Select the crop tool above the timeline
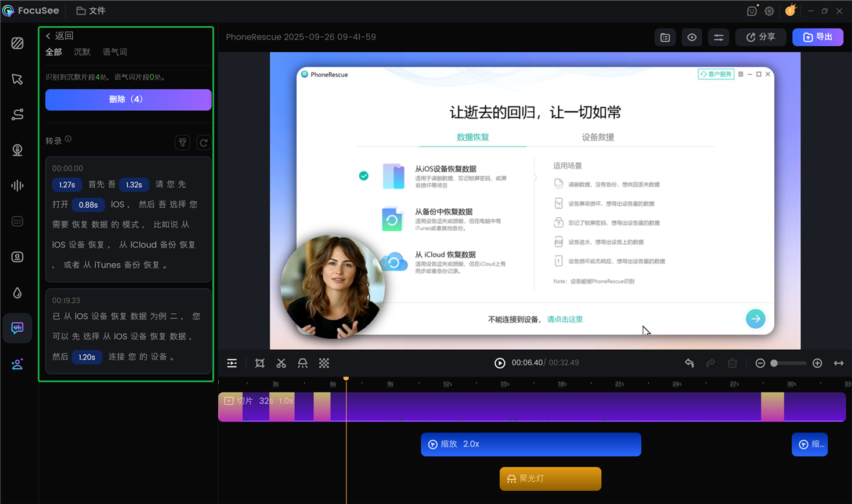Image resolution: width=852 pixels, height=504 pixels. click(259, 363)
